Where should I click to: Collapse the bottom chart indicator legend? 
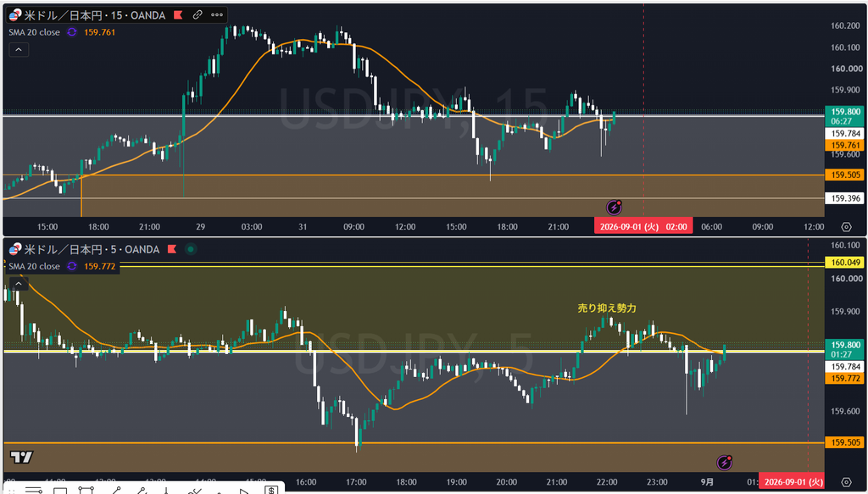tap(19, 284)
